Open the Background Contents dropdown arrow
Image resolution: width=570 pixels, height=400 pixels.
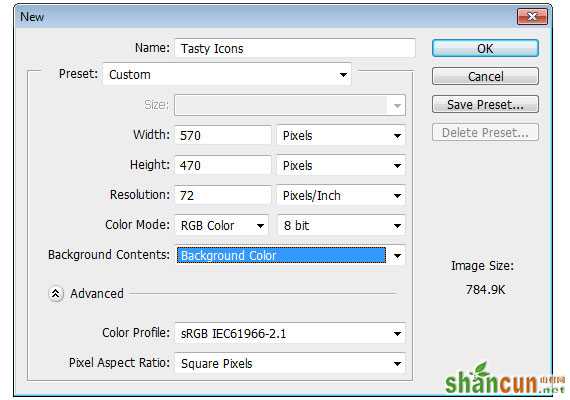point(397,256)
